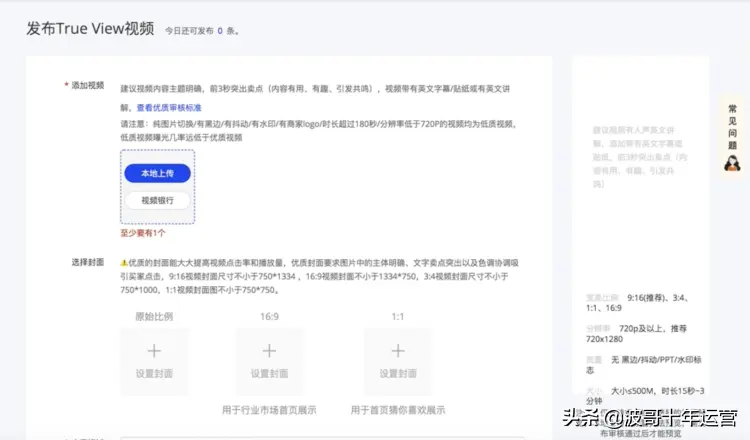This screenshot has height=440, width=750.
Task: Select the 原始比例 ratio label
Action: [x=154, y=316]
